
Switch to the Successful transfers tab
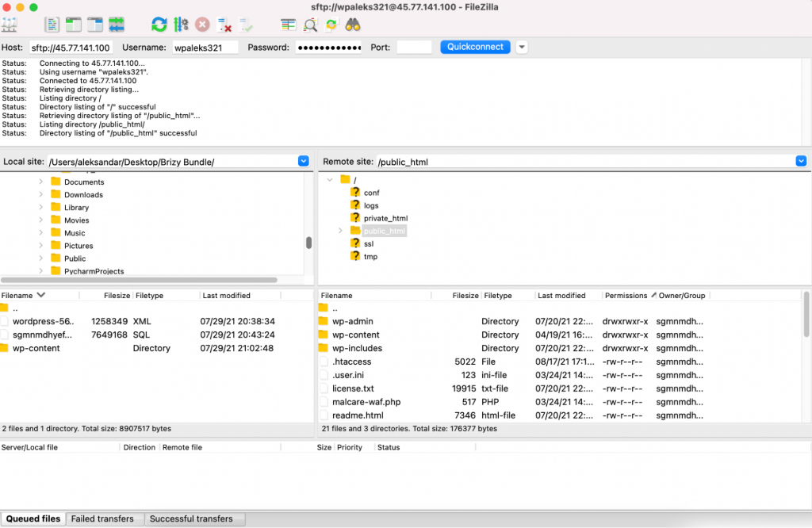click(x=191, y=518)
